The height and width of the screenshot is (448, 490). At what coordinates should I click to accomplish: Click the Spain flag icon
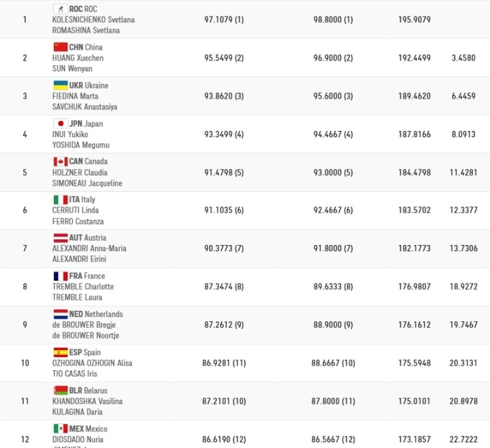pyautogui.click(x=61, y=352)
